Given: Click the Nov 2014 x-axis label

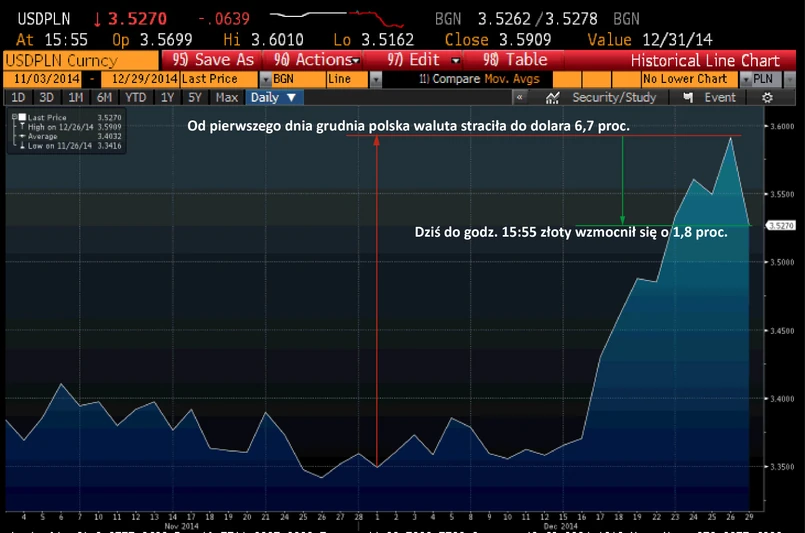Looking at the screenshot, I should 181,526.
